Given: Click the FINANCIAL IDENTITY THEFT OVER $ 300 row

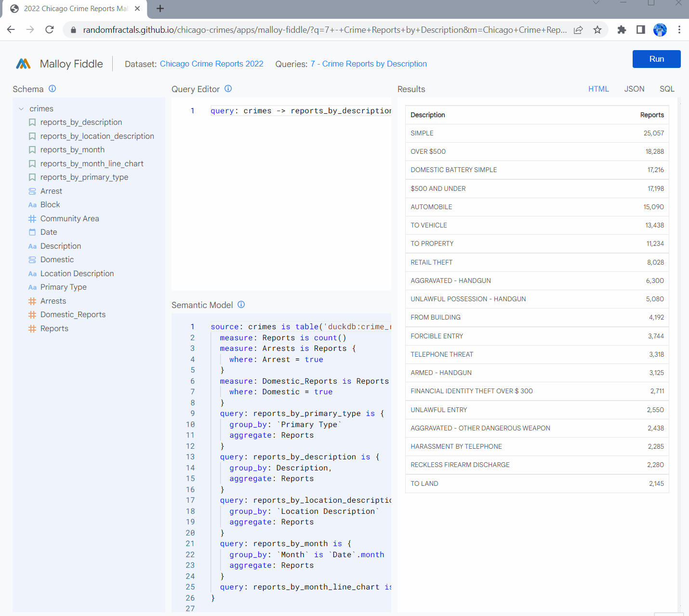Looking at the screenshot, I should coord(537,391).
